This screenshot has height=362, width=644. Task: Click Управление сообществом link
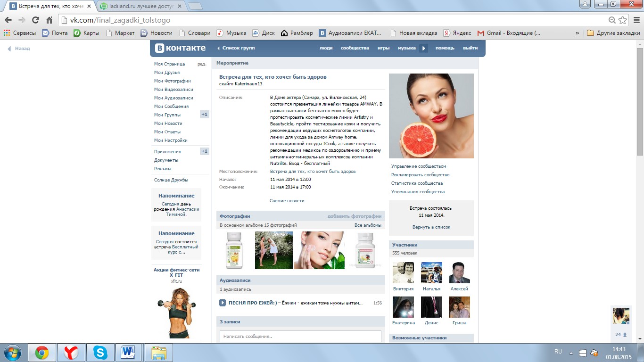[419, 166]
